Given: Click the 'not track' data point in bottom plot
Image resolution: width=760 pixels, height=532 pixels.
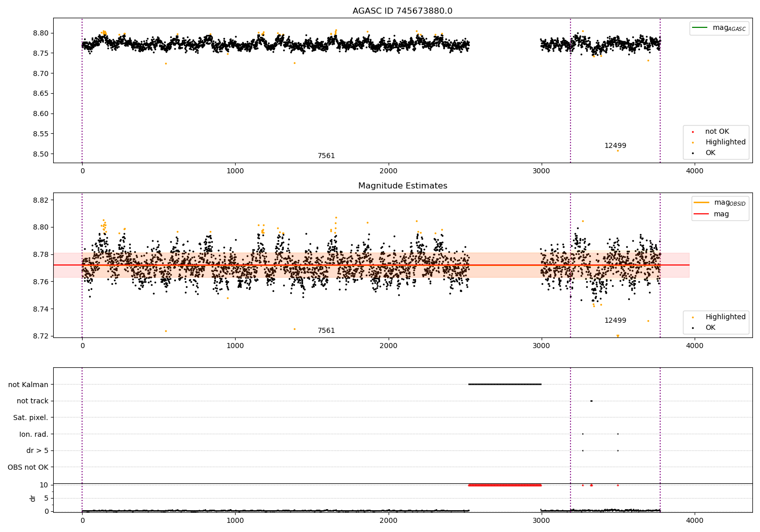Looking at the screenshot, I should click(x=591, y=401).
